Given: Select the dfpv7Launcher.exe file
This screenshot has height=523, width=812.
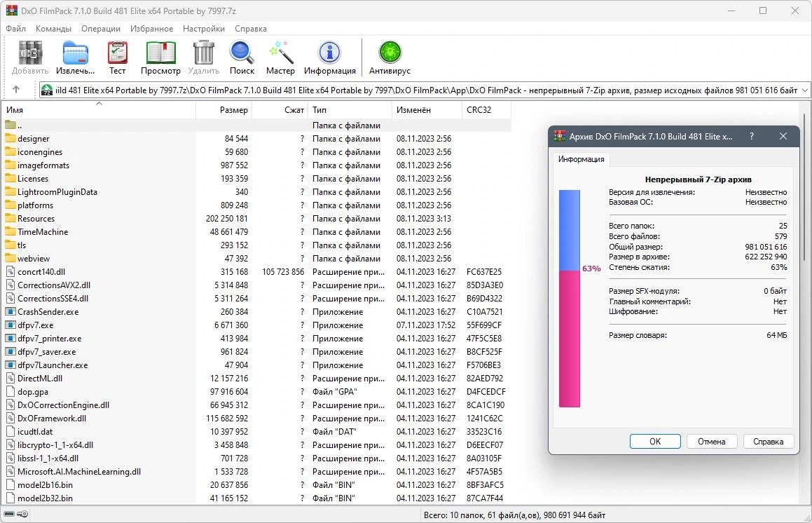Looking at the screenshot, I should point(257,365).
